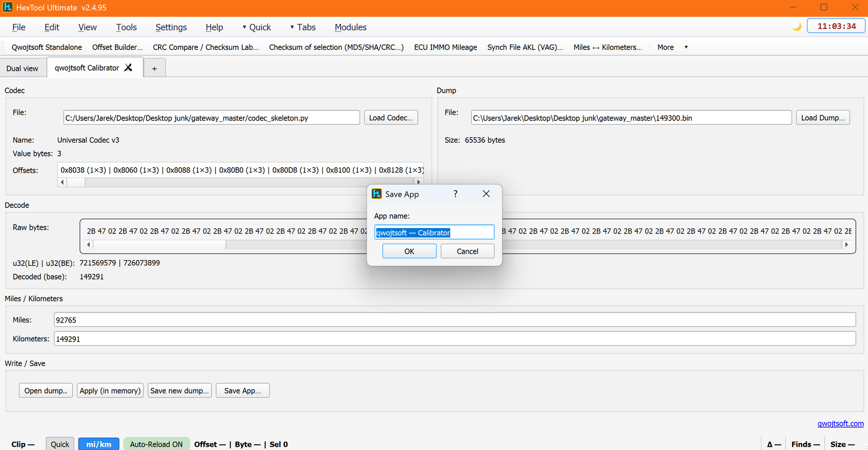Close the qwojtsoft Calibrator tab
This screenshot has height=450, width=868.
tap(129, 68)
